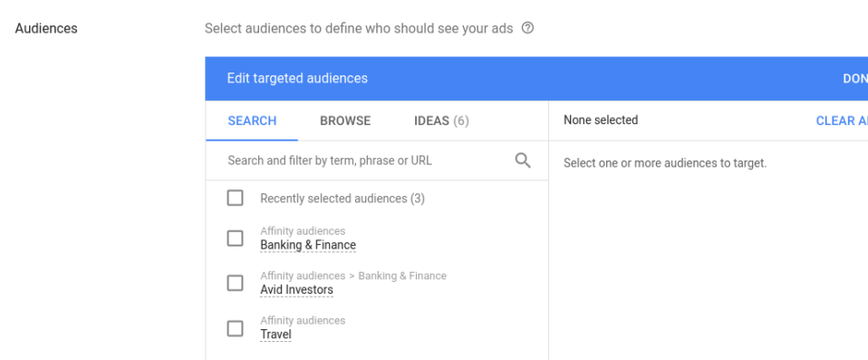Open the BROWSE tab
Viewport: 868px width, 360px height.
tap(345, 121)
